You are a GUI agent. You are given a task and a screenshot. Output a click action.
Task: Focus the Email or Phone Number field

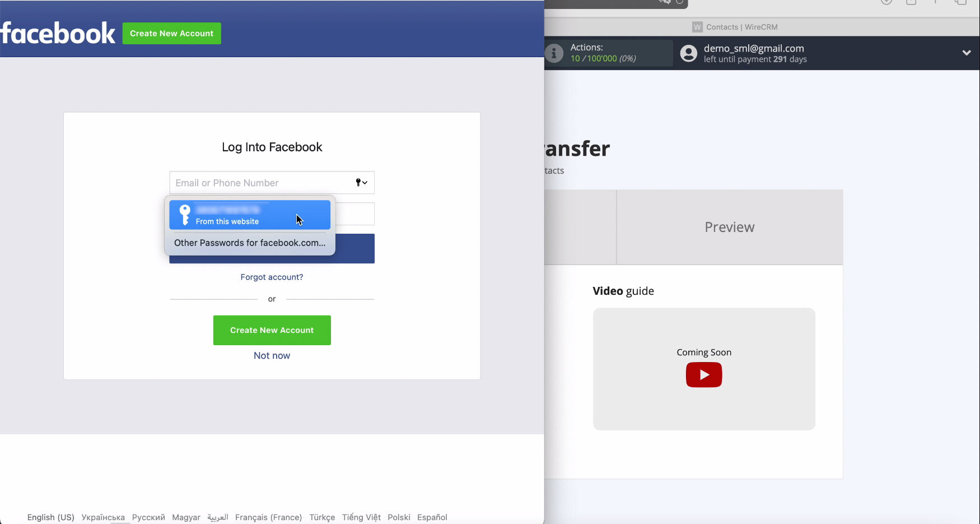(272, 183)
